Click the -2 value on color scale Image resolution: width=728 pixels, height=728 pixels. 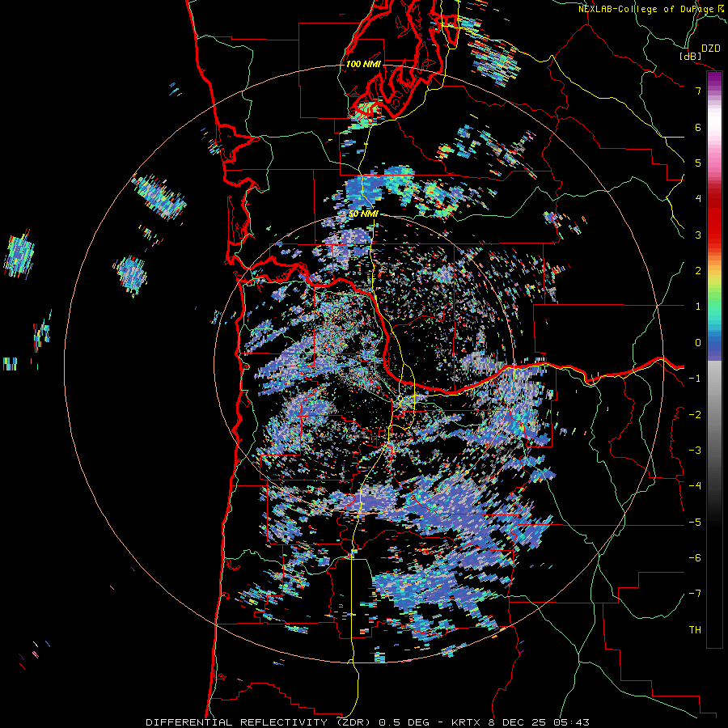[x=695, y=415]
